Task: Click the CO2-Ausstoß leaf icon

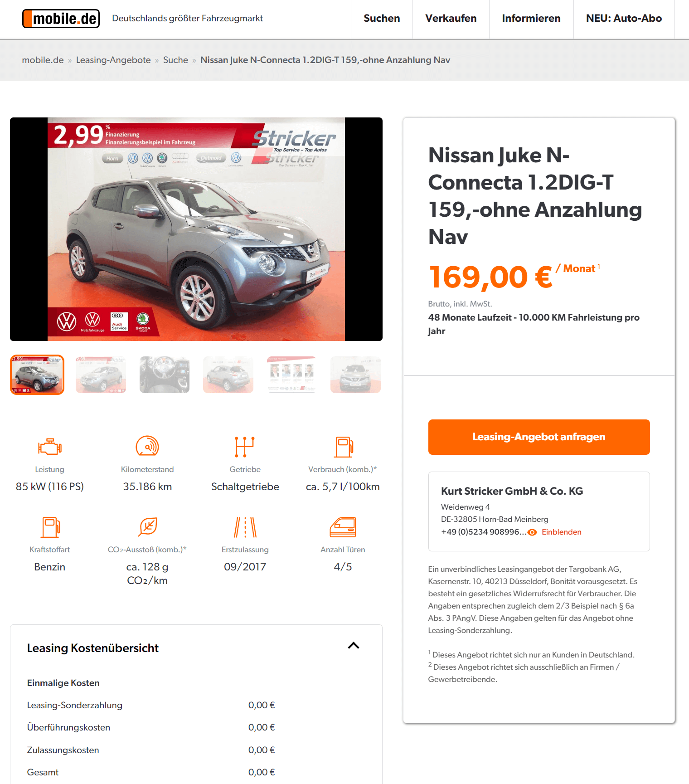Action: click(x=148, y=527)
